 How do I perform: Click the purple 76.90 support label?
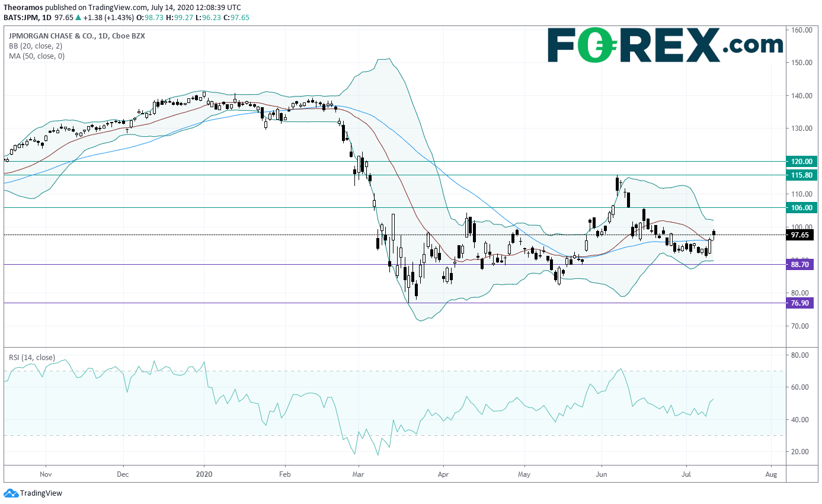800,303
